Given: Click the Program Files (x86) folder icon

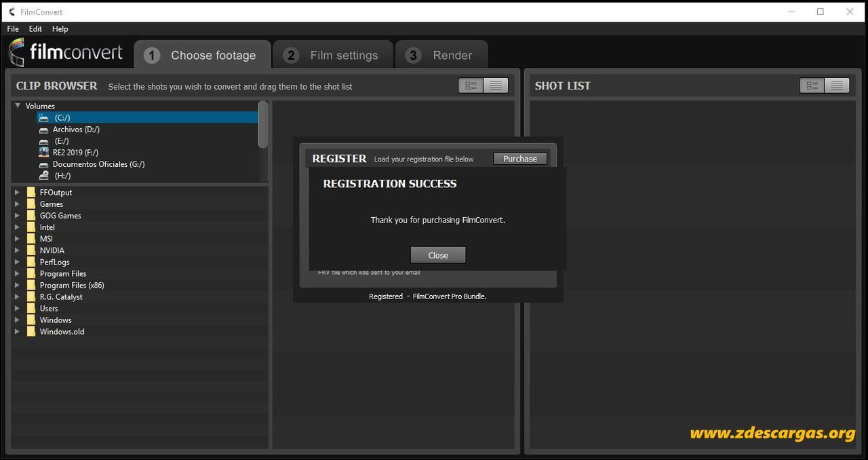Looking at the screenshot, I should (x=31, y=285).
